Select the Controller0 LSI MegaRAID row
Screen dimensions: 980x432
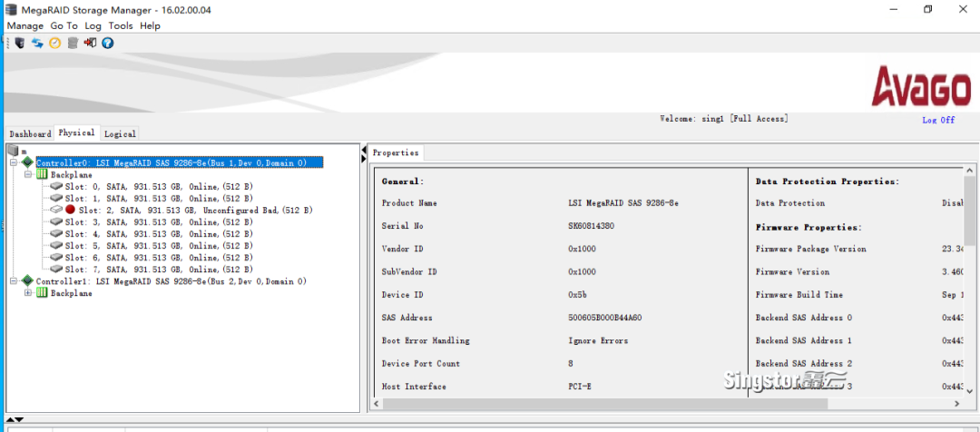180,162
